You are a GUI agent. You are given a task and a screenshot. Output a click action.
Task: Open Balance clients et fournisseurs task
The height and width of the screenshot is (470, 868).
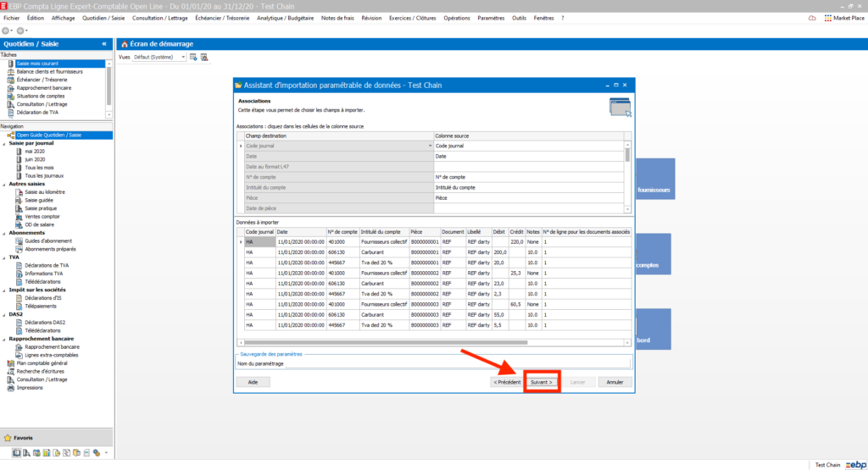[49, 71]
